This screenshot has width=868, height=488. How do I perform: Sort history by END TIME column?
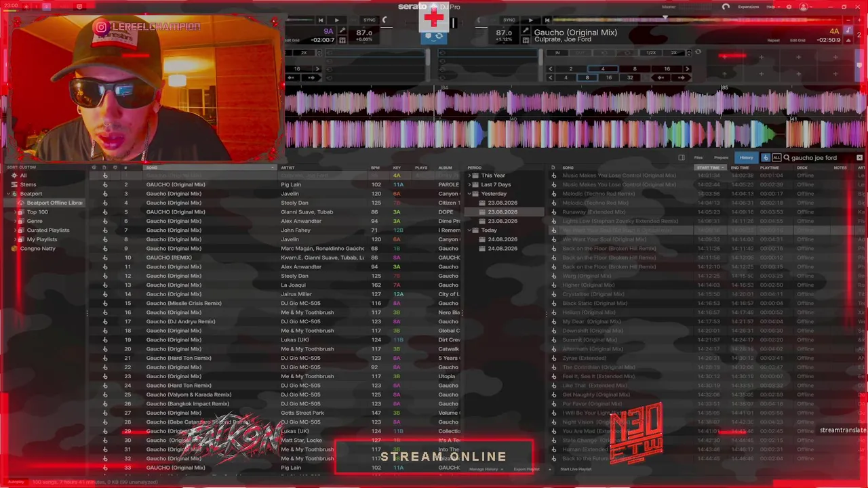[741, 167]
